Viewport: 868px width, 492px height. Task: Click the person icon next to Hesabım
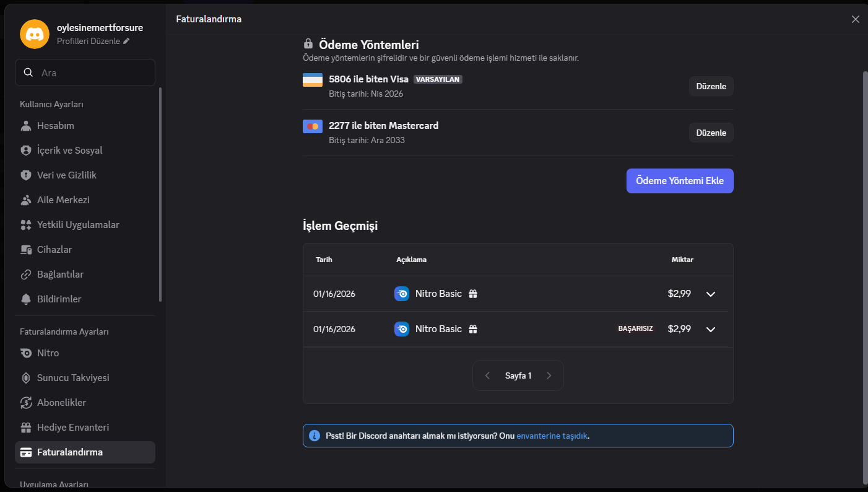pyautogui.click(x=26, y=126)
